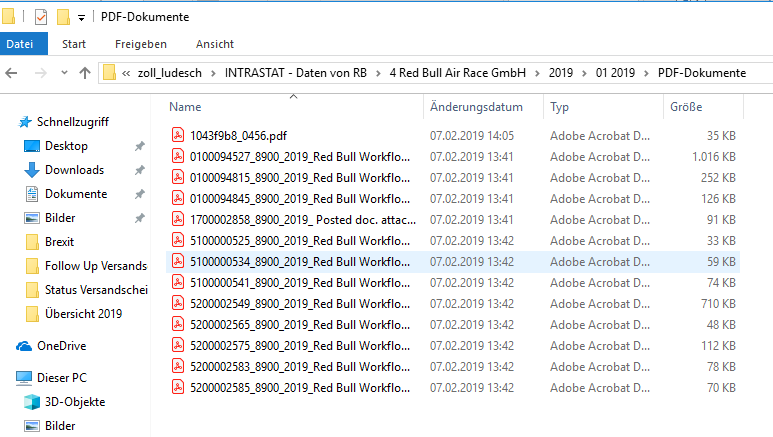Go up one folder level arrow
The width and height of the screenshot is (773, 437).
coord(85,73)
